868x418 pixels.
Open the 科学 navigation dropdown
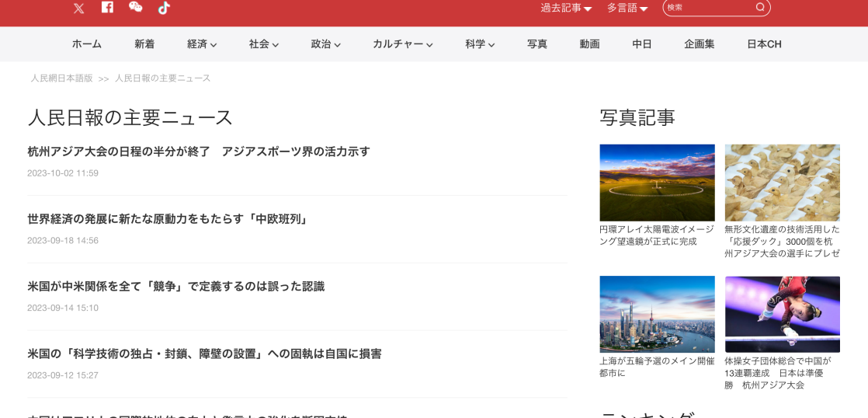480,44
